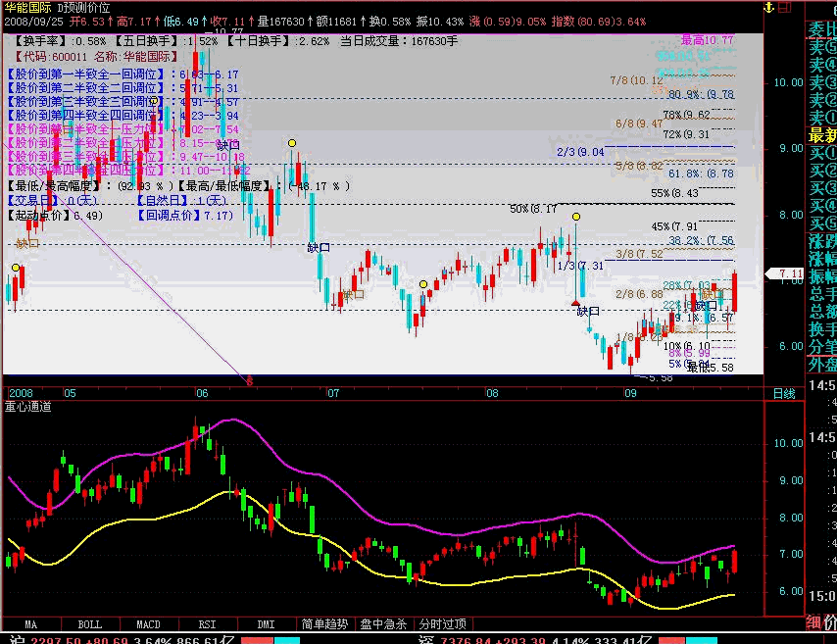
Task: Click the 细 tab in the bottom-right corner
Action: tap(812, 622)
